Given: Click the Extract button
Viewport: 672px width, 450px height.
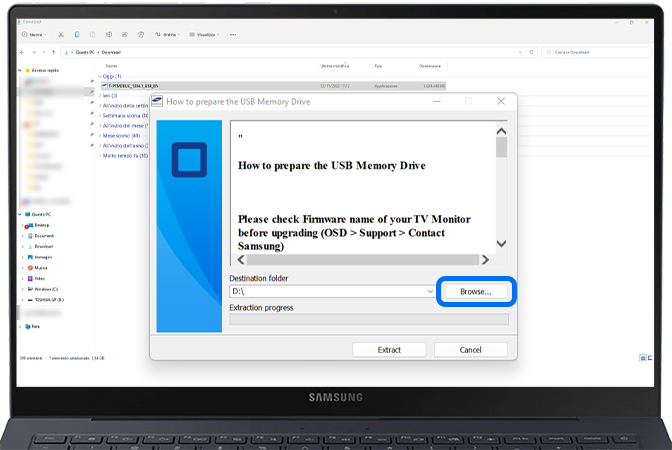Looking at the screenshot, I should coord(389,350).
